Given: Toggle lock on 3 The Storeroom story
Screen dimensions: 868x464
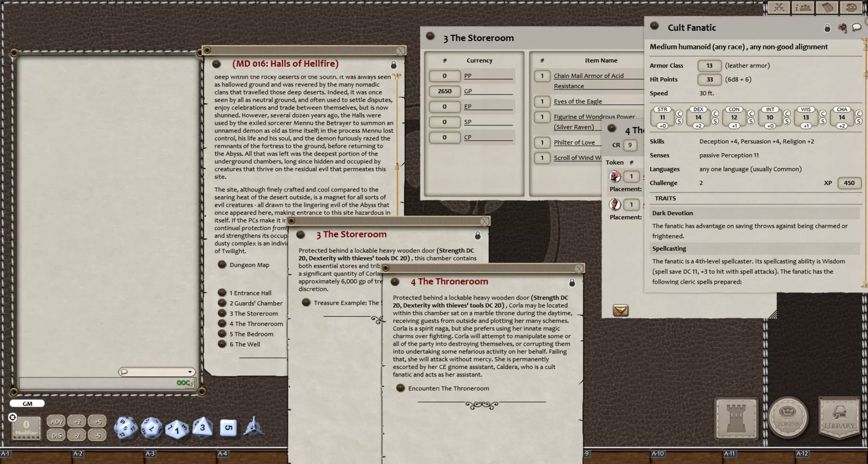Looking at the screenshot, I should (x=477, y=235).
